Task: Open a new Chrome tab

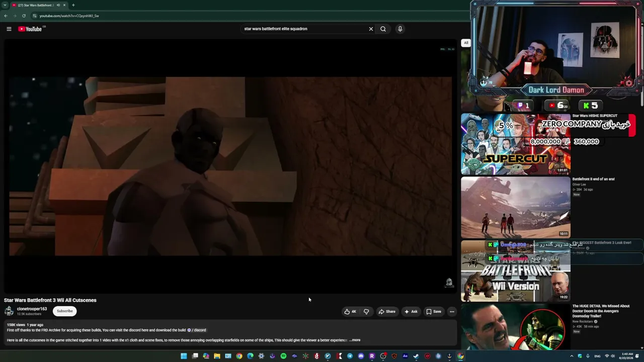Action: click(73, 5)
